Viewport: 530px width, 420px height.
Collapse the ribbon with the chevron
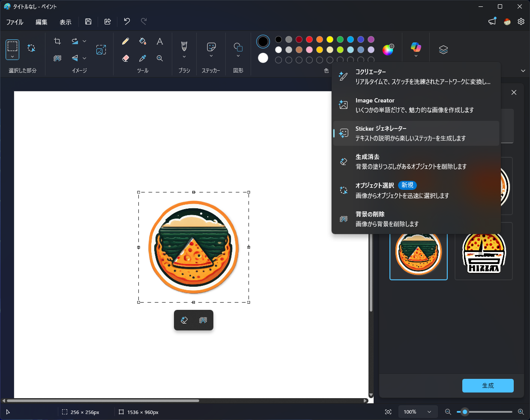[x=523, y=71]
